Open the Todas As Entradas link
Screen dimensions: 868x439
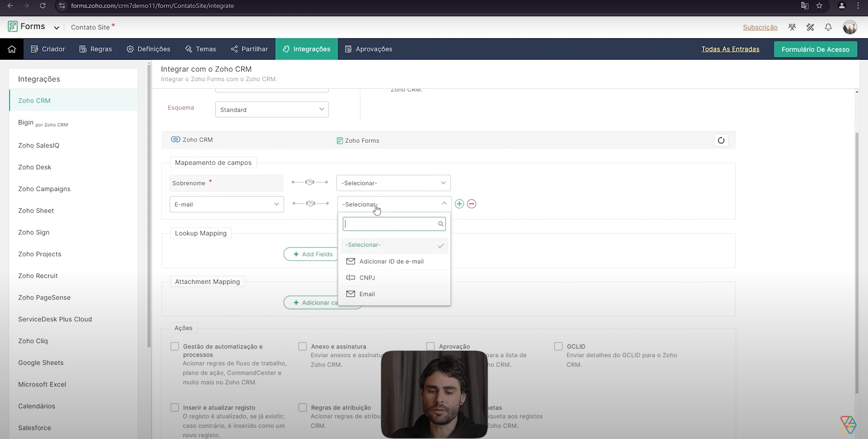(730, 49)
